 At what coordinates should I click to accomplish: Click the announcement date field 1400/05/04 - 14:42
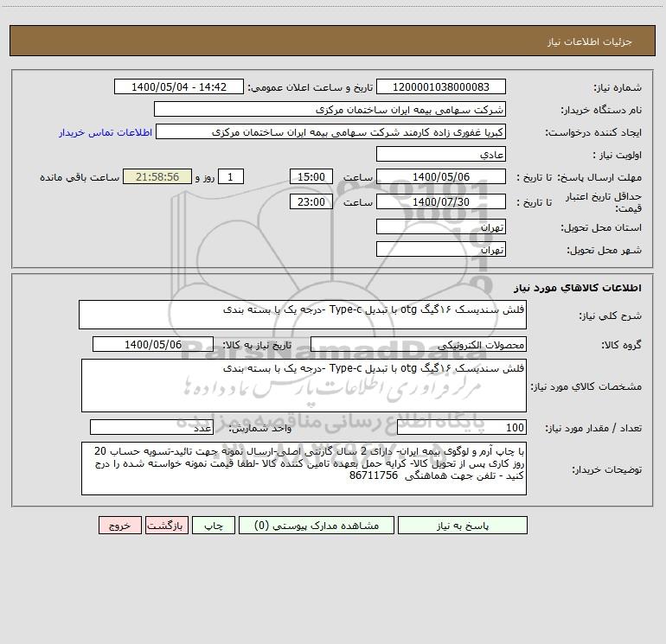click(179, 87)
